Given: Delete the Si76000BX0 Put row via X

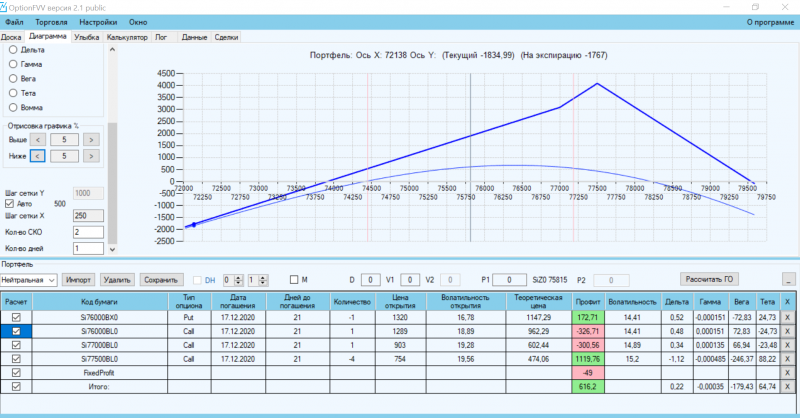Looking at the screenshot, I should (787, 317).
